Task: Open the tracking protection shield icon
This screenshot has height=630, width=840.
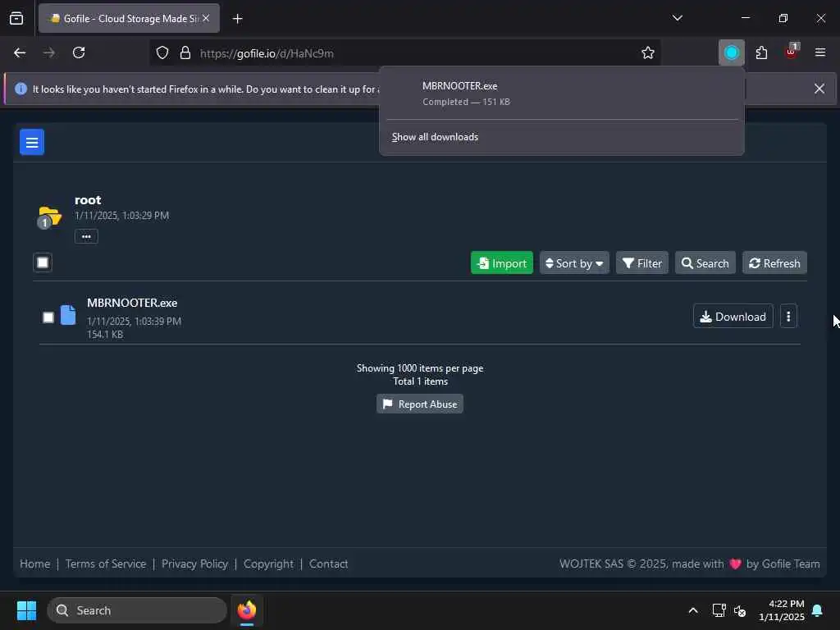Action: click(162, 53)
